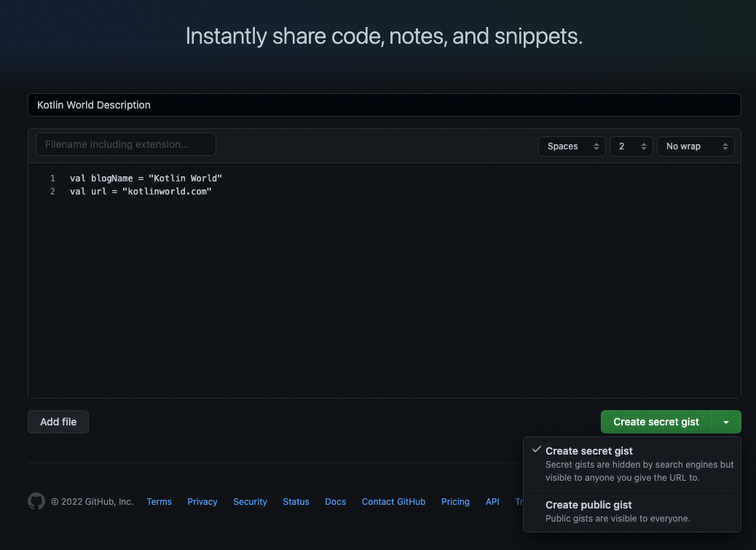
Task: Open the Spaces indent mode dropdown
Action: tap(572, 146)
